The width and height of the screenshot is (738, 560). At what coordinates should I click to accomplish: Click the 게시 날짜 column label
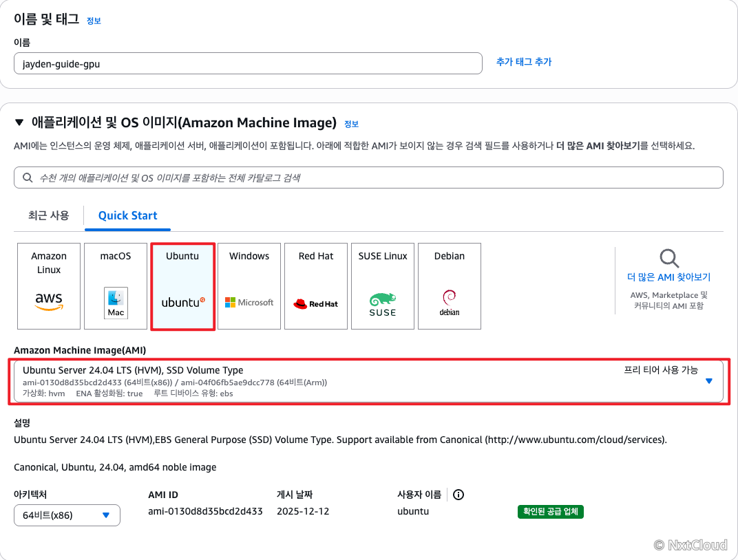tap(295, 495)
